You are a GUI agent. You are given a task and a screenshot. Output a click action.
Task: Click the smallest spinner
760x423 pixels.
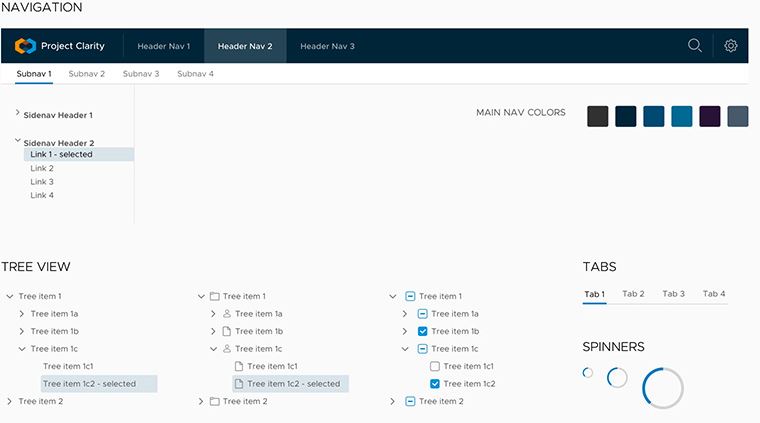pos(587,372)
